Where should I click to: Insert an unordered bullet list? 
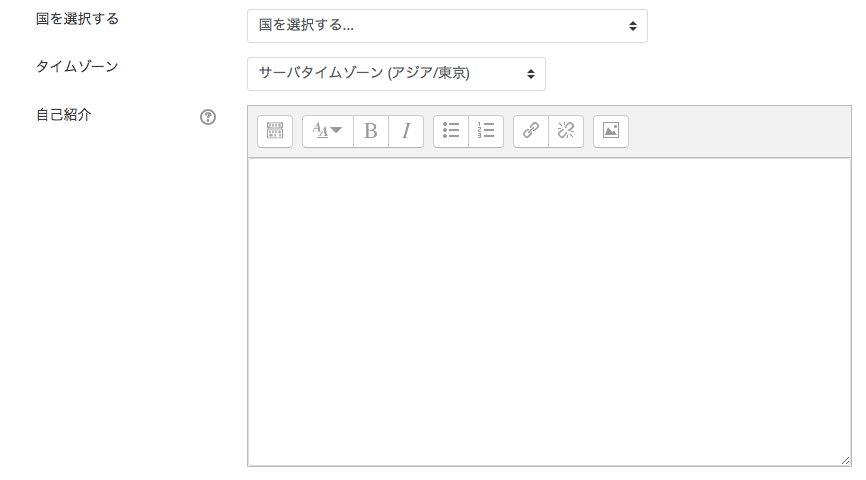[451, 131]
